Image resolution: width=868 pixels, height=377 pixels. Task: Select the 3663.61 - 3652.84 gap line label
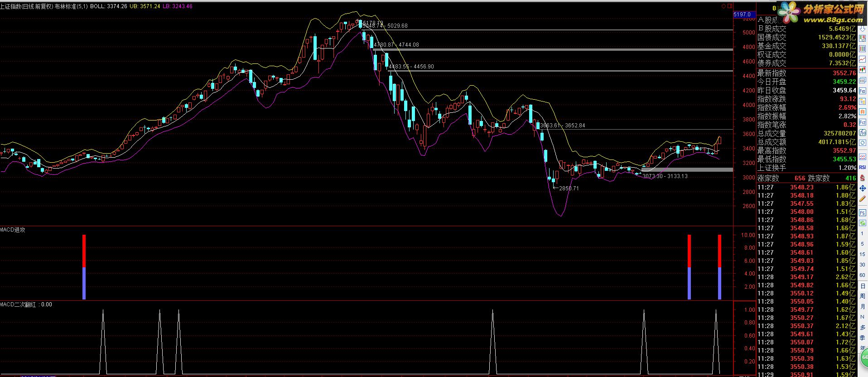pyautogui.click(x=563, y=126)
